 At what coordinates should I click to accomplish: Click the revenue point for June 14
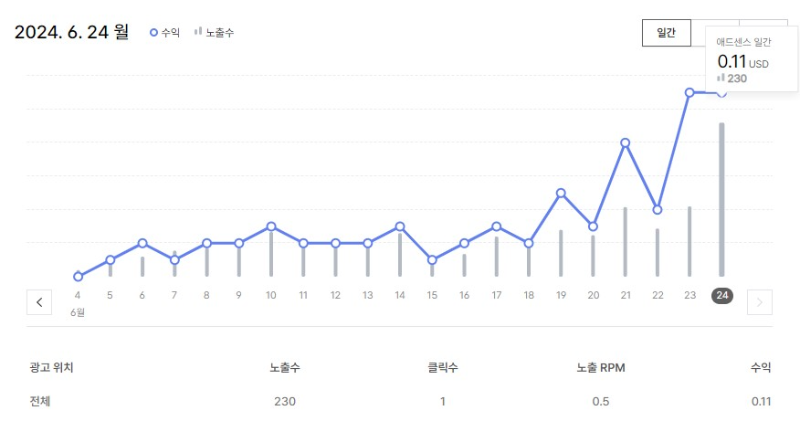400,226
